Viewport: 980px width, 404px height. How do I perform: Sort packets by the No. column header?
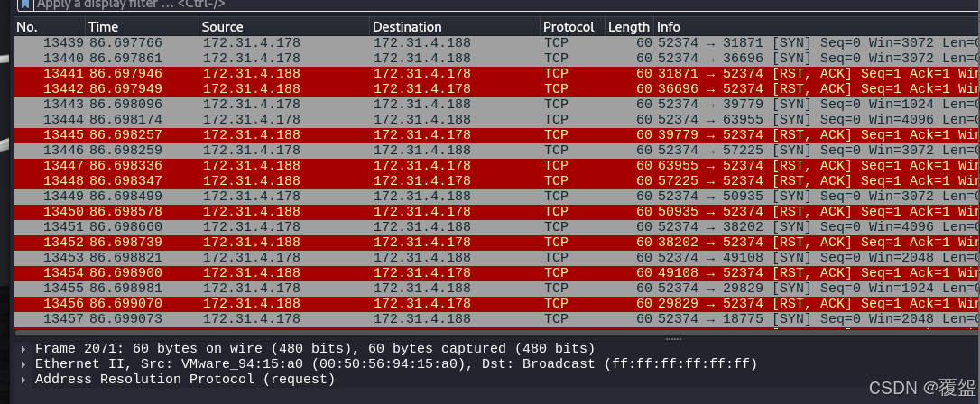(50, 27)
